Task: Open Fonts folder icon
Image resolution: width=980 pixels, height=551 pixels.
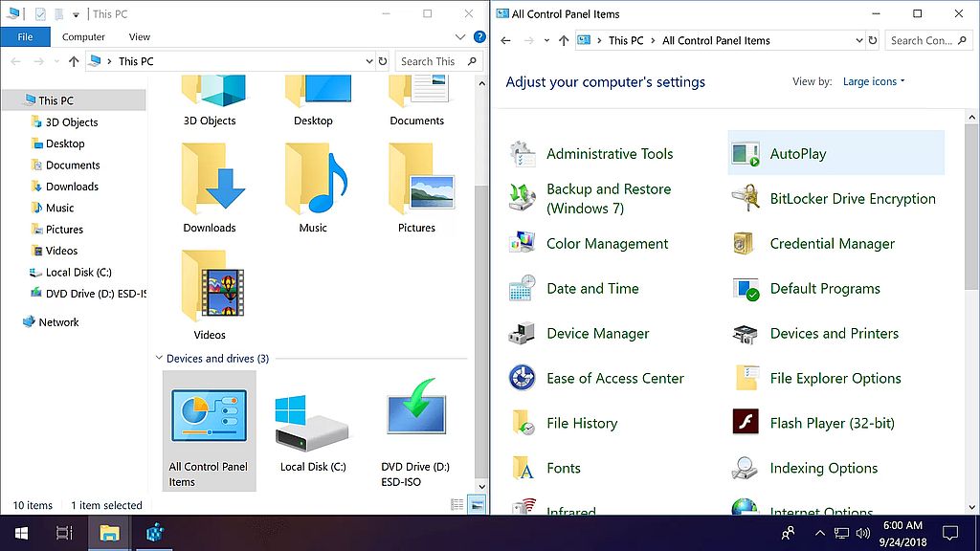Action: [522, 468]
